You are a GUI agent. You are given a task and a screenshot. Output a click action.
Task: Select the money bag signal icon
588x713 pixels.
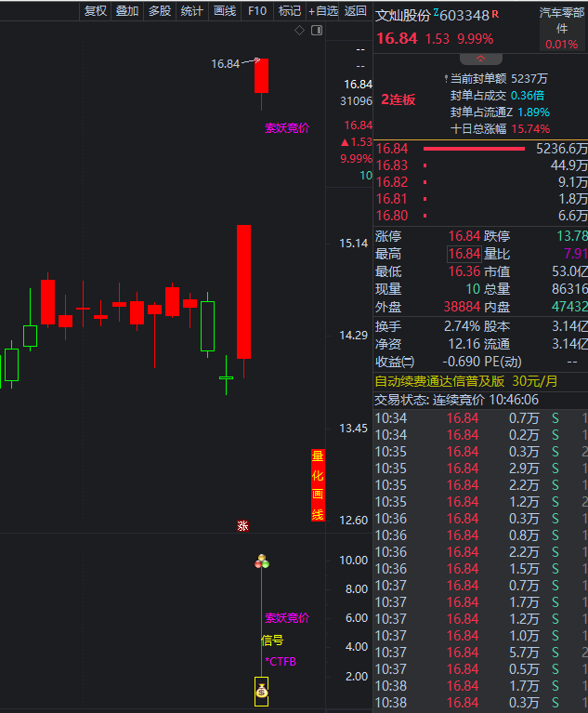(x=261, y=692)
